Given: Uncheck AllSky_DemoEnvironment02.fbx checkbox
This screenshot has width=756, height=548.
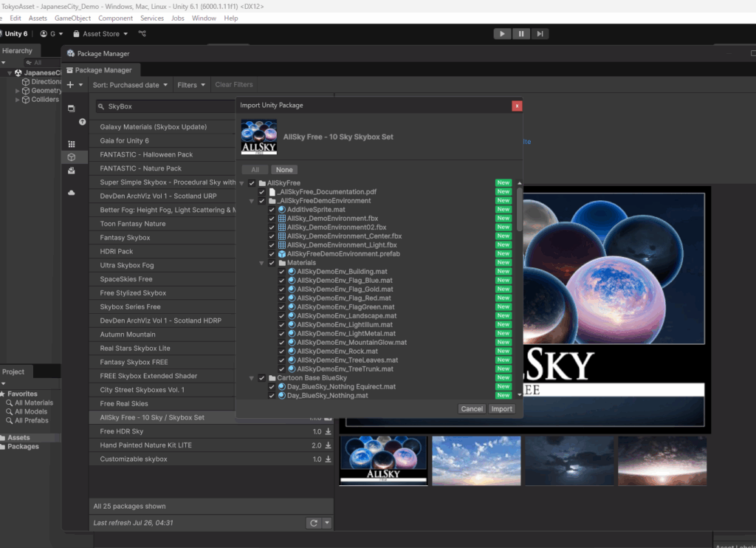Looking at the screenshot, I should (272, 227).
